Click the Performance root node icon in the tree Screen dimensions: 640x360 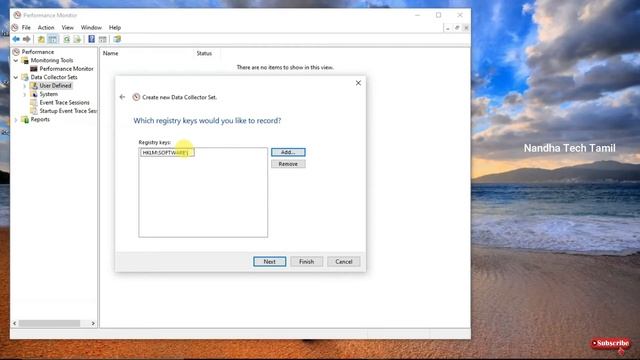click(16, 52)
